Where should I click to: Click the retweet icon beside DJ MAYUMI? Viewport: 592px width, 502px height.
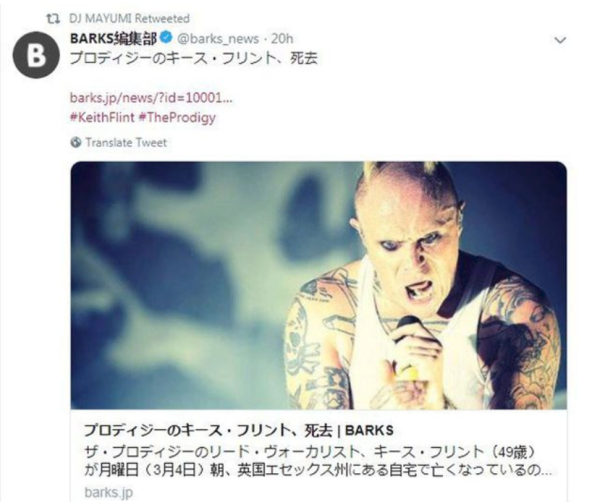tap(52, 18)
